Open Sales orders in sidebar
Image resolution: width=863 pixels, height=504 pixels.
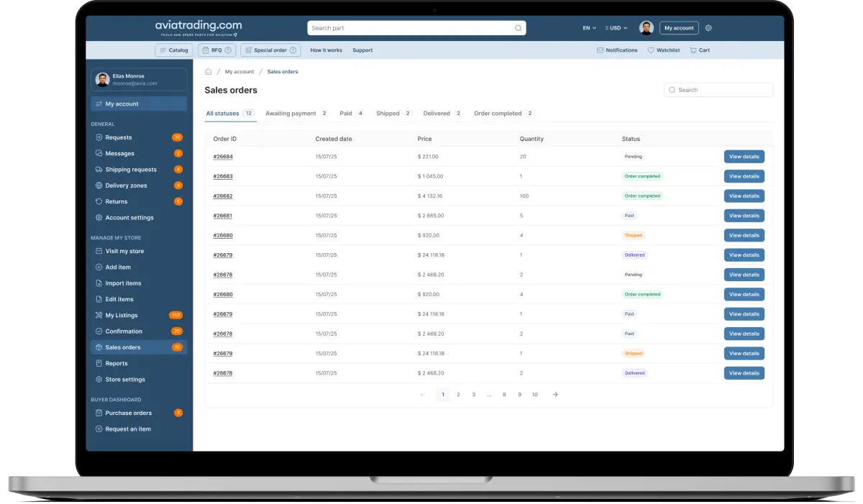pos(139,347)
